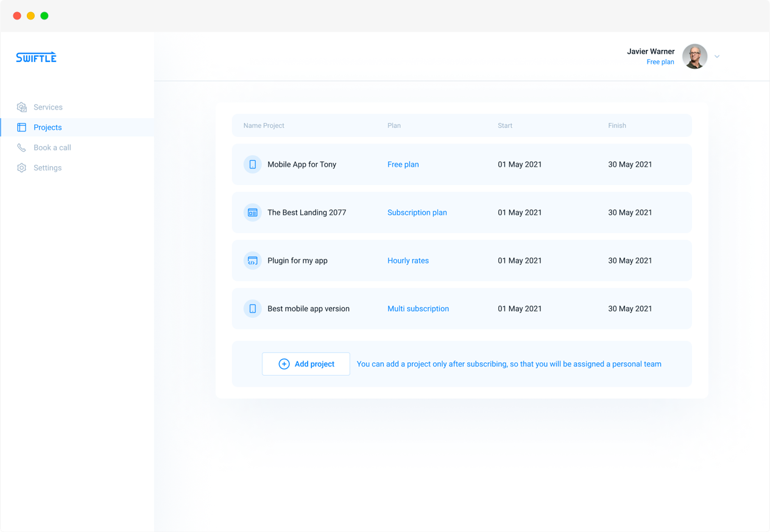Expand the user account dropdown chevron
Screen dimensions: 770x532
point(717,57)
